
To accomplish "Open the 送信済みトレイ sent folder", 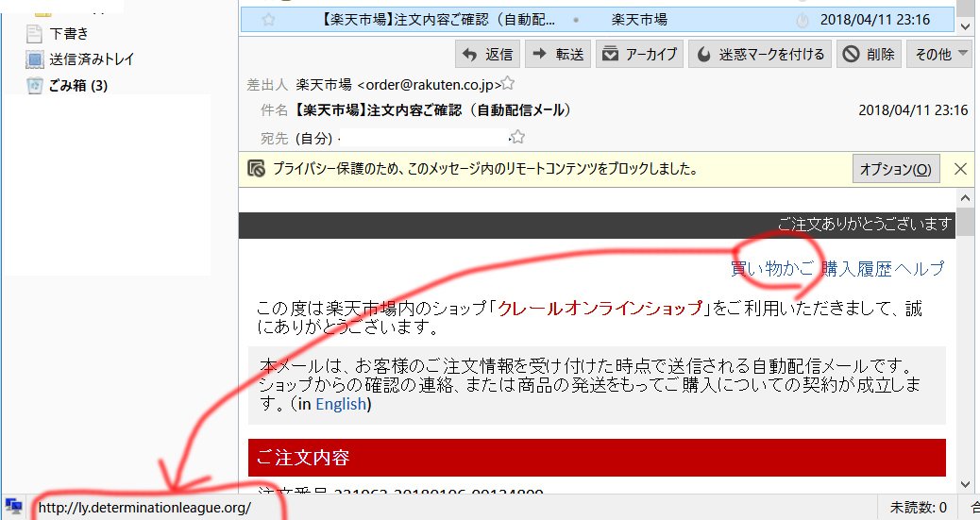I will point(92,59).
